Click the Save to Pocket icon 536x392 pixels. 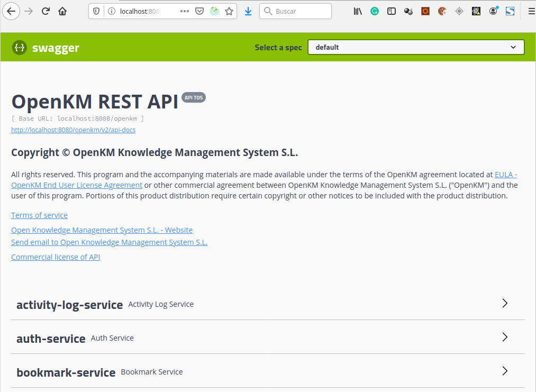(x=199, y=11)
